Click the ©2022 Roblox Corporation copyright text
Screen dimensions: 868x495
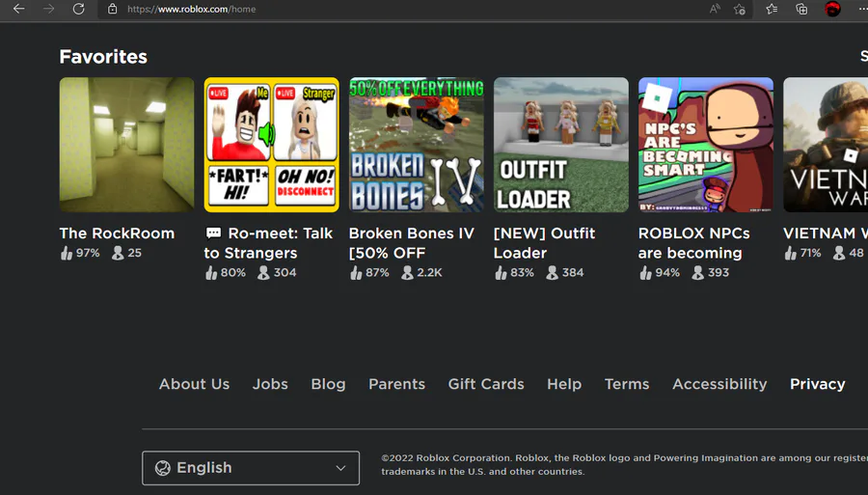coord(624,464)
